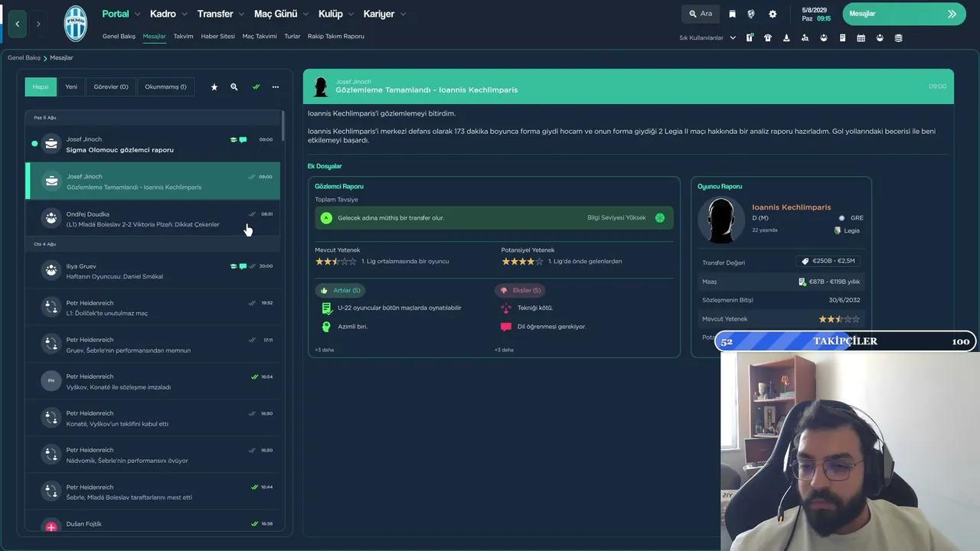
Task: Click the calendar shortcut icon
Action: [x=861, y=37]
